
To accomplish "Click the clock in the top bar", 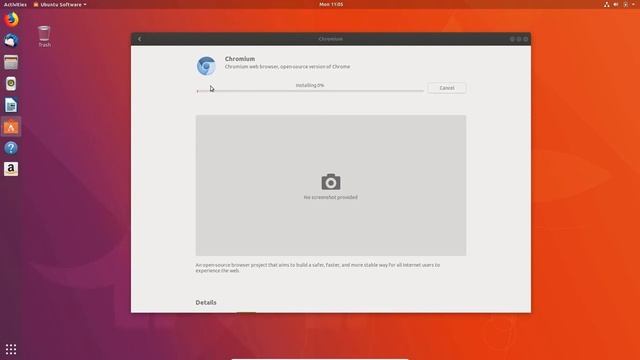I will [x=331, y=4].
